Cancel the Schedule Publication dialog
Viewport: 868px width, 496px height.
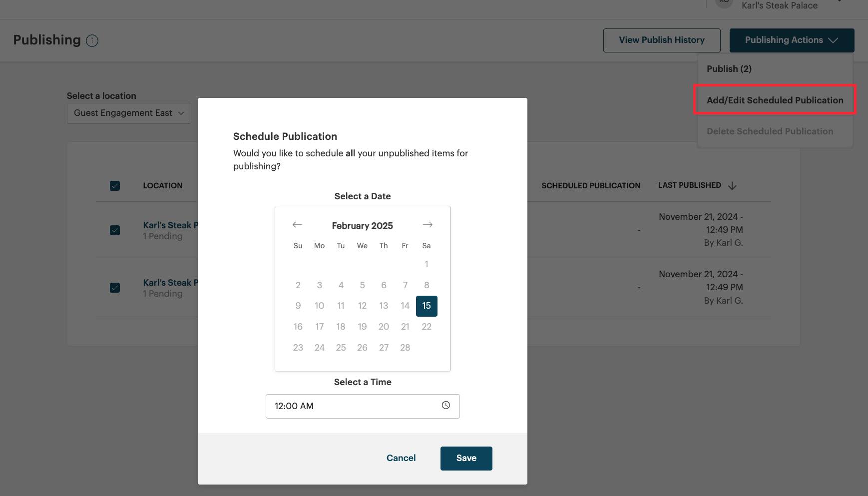401,458
